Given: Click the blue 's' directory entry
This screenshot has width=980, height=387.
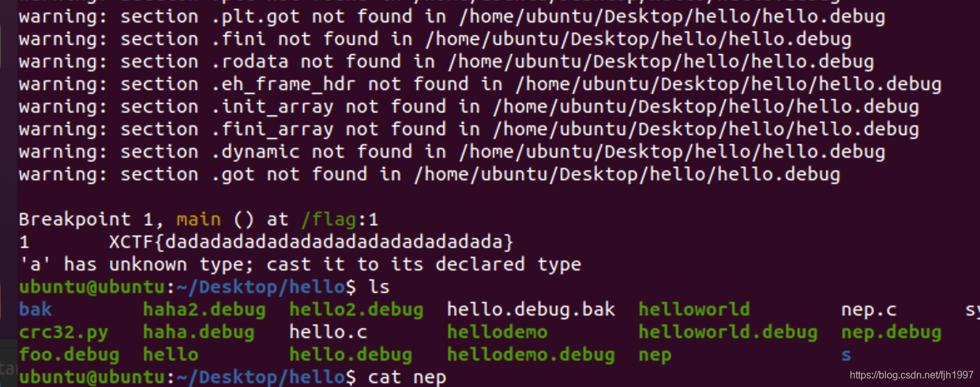Looking at the screenshot, I should click(x=846, y=354).
